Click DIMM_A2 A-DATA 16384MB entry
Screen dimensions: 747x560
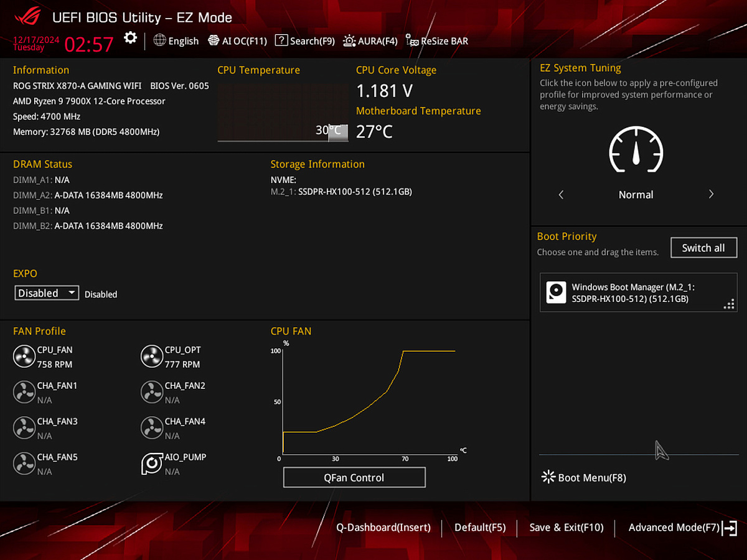coord(88,195)
